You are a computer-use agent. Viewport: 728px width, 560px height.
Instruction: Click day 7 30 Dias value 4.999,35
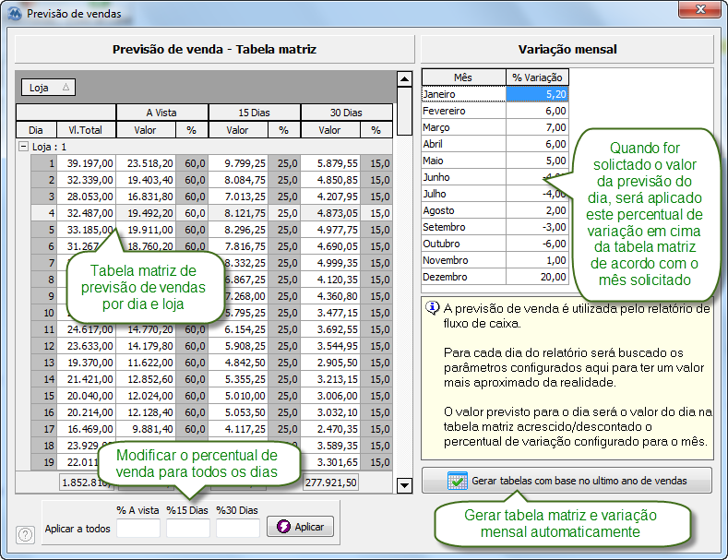click(330, 263)
